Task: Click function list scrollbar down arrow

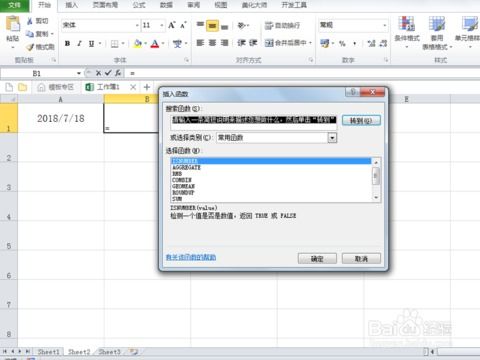Action: (x=376, y=198)
